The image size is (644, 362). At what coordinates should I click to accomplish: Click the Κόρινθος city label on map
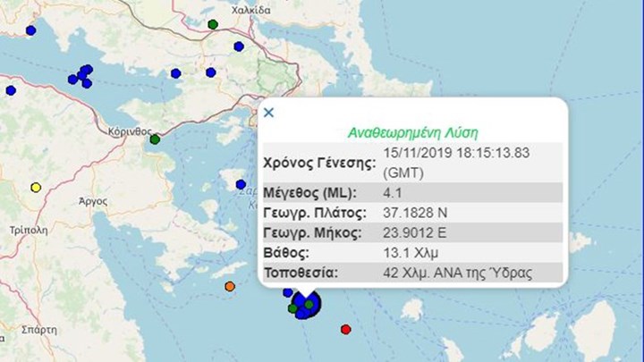click(130, 131)
